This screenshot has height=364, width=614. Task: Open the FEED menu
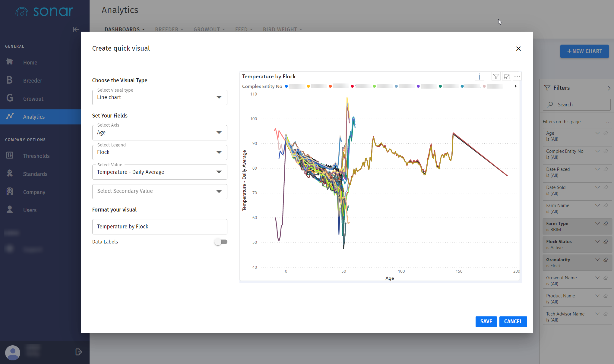pos(244,29)
